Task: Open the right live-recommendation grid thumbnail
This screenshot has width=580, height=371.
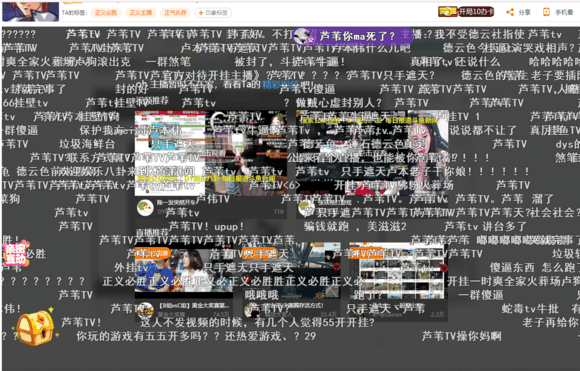Action: 398,271
